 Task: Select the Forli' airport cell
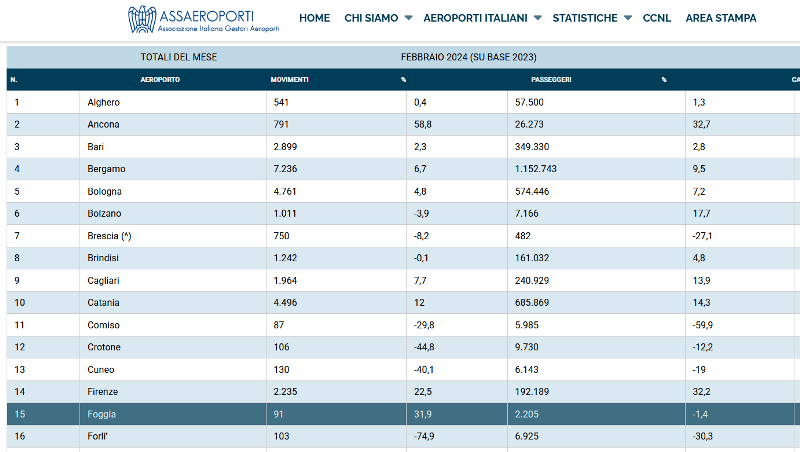pos(173,436)
